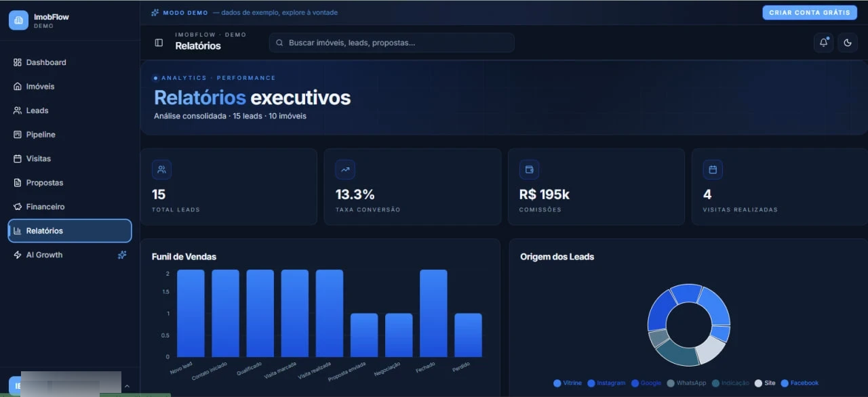Focus the Buscar imóveis search field
This screenshot has height=397, width=868.
(391, 43)
